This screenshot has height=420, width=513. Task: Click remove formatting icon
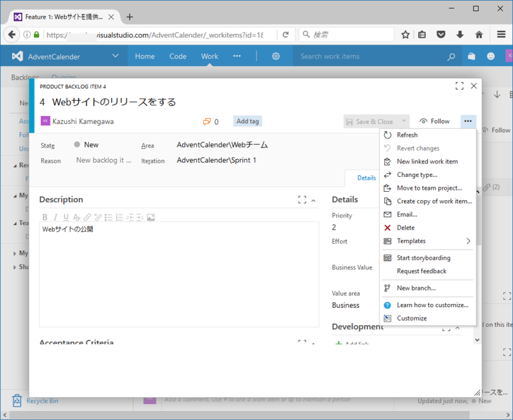pyautogui.click(x=76, y=217)
